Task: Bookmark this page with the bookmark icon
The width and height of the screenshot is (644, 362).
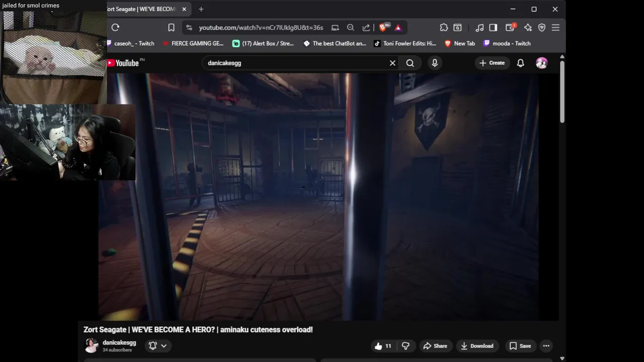Action: click(x=171, y=28)
